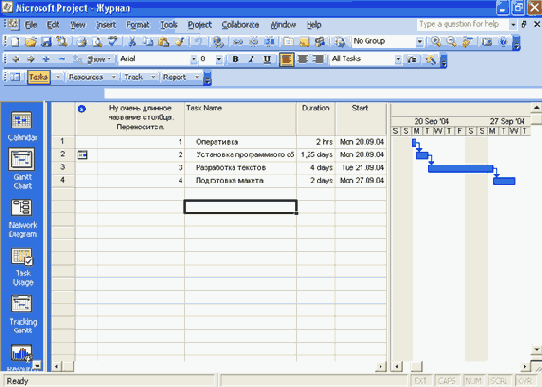The width and height of the screenshot is (542, 387).
Task: Toggle the Project Guide show/hide button
Action: pyautogui.click(x=15, y=77)
